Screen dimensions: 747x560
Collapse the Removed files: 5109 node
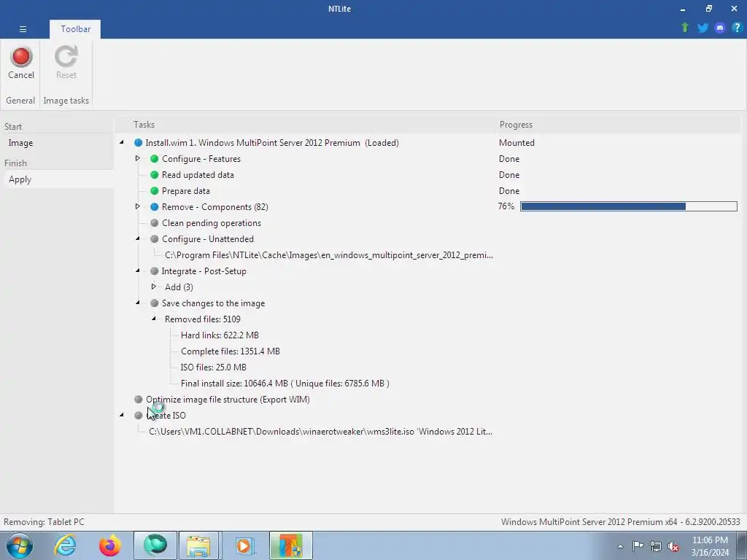click(153, 318)
